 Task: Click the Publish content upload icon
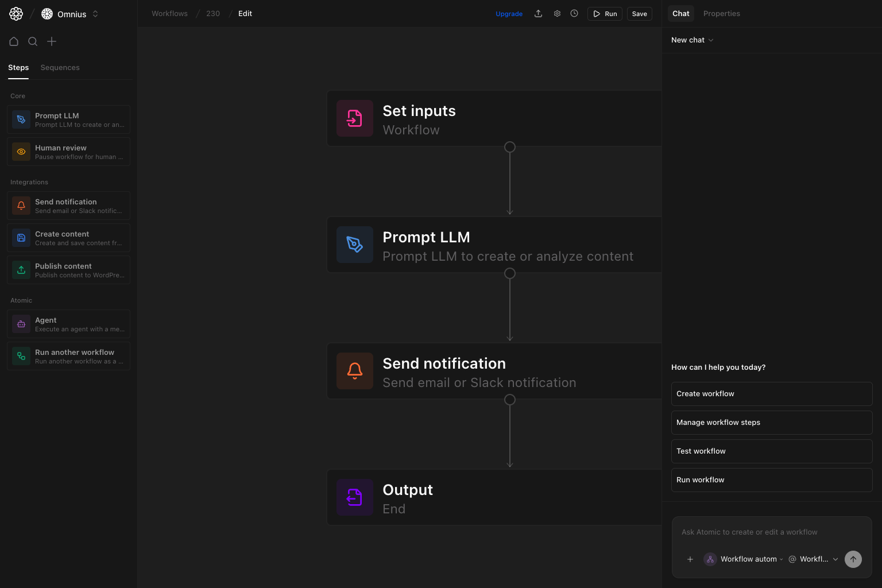click(x=21, y=270)
